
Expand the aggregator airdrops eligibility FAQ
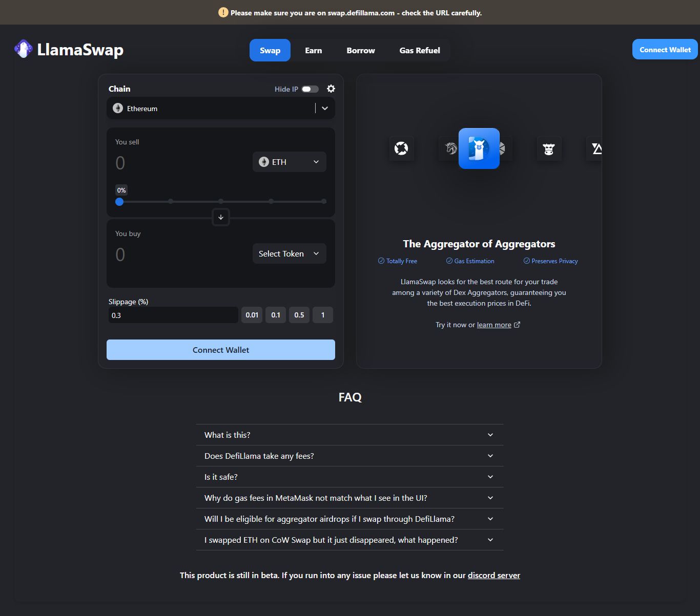(x=350, y=519)
